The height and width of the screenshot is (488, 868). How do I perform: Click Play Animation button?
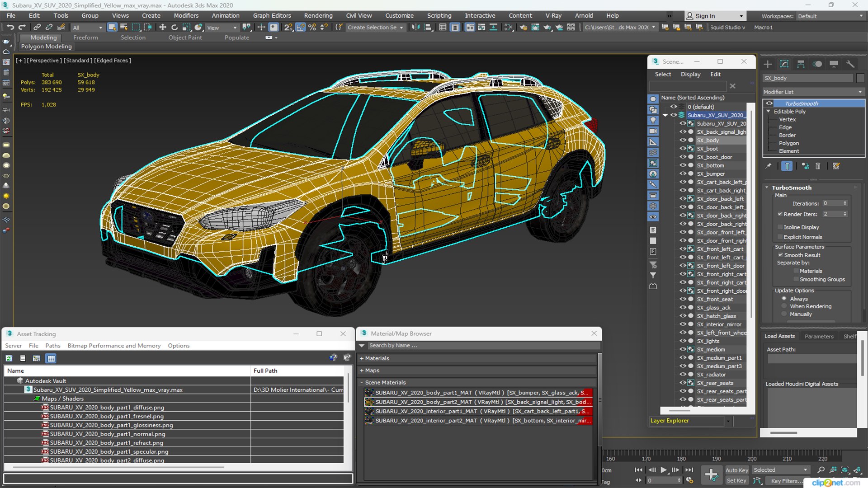[x=663, y=470]
